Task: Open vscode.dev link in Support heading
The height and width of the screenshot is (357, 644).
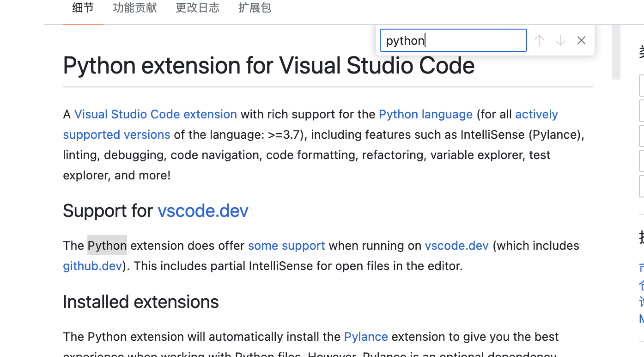Action: [203, 211]
